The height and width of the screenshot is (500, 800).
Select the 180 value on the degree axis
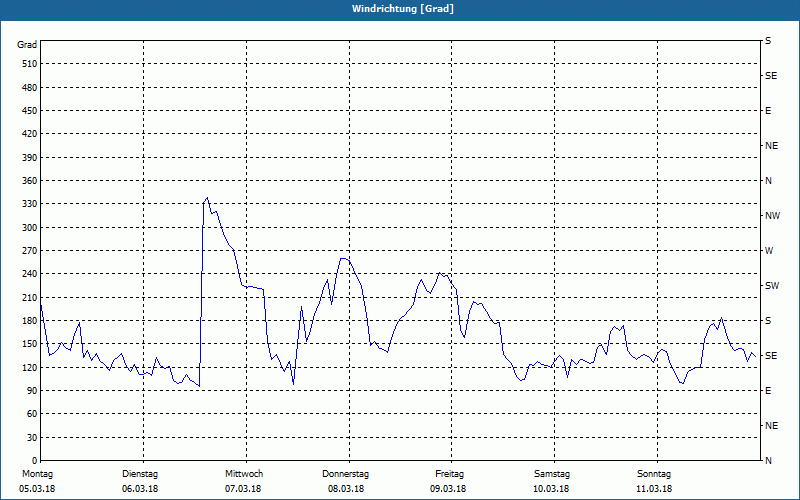point(30,321)
